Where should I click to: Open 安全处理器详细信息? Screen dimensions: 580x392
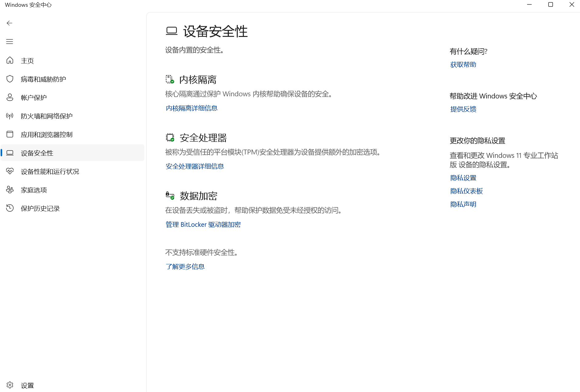[194, 166]
